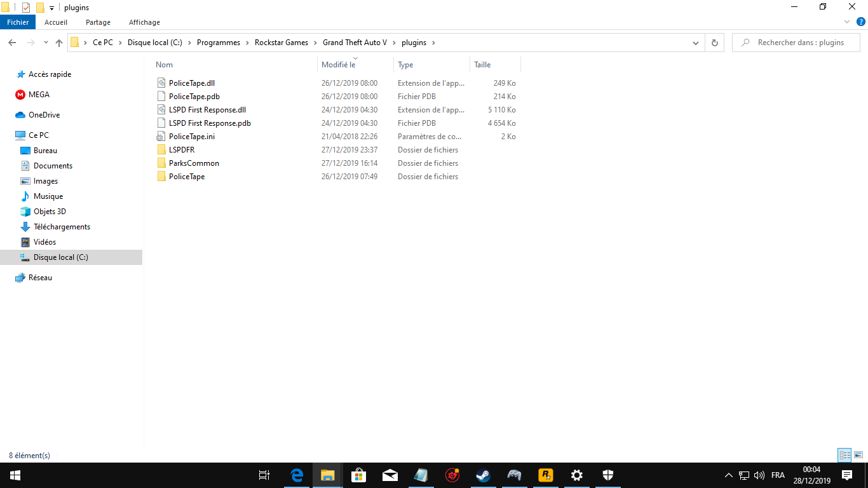Expand the ribbon with the chevron
Viewport: 868px width, 488px height.
coord(846,22)
